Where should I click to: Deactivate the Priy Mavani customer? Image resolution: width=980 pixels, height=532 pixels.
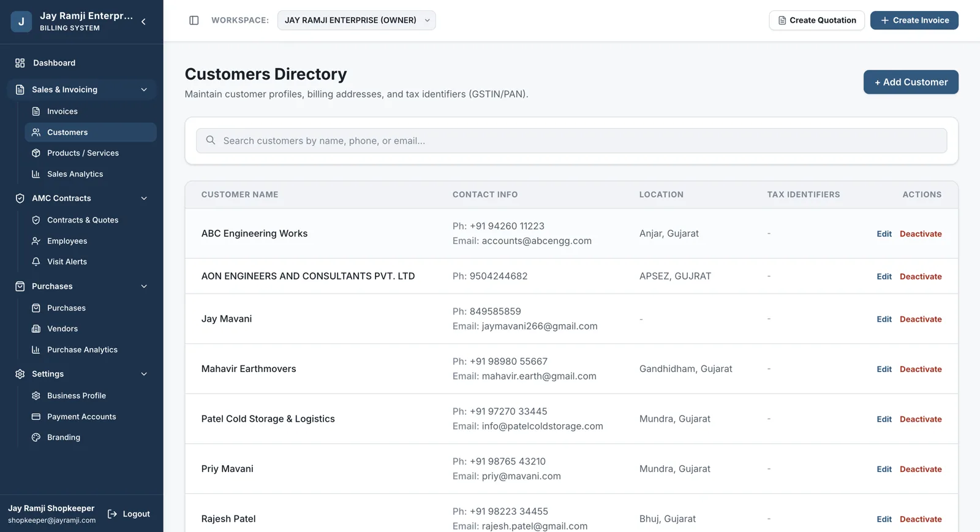pyautogui.click(x=921, y=469)
